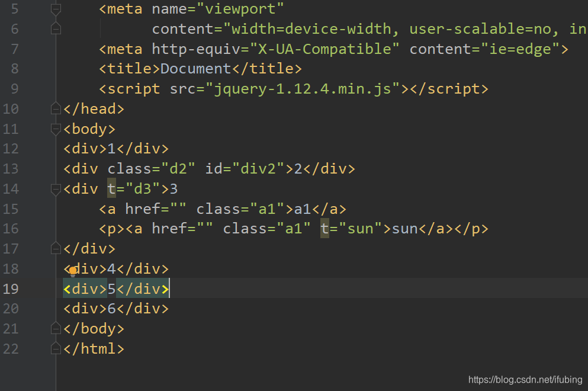Click line number 16 in the gutter

click(x=11, y=229)
